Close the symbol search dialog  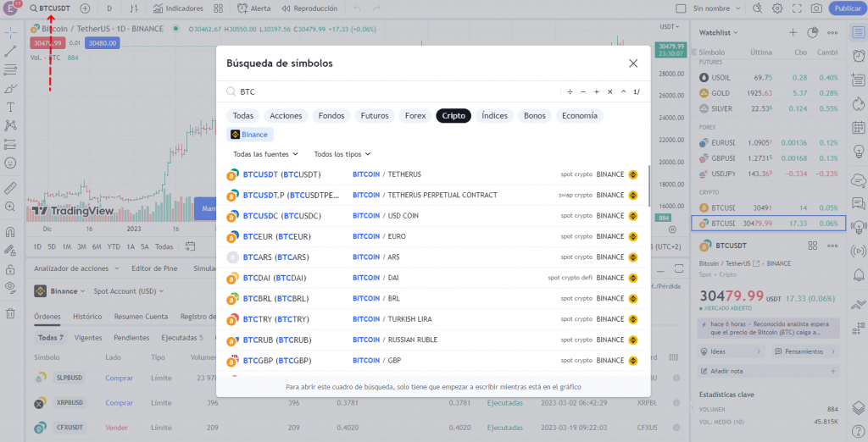(633, 64)
